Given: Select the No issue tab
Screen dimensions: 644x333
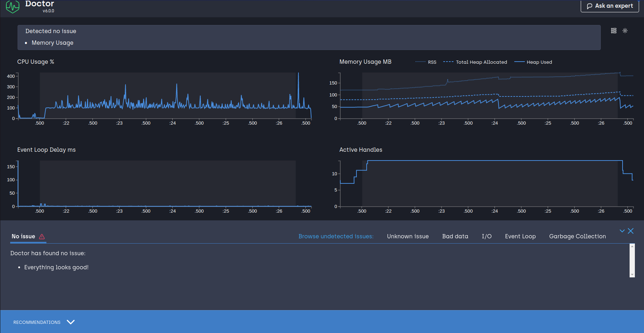Looking at the screenshot, I should pos(28,237).
